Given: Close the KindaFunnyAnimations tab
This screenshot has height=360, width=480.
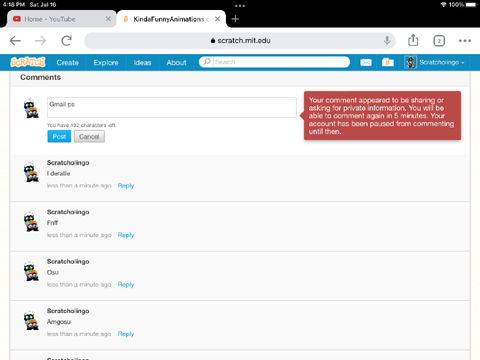Looking at the screenshot, I should 217,19.
